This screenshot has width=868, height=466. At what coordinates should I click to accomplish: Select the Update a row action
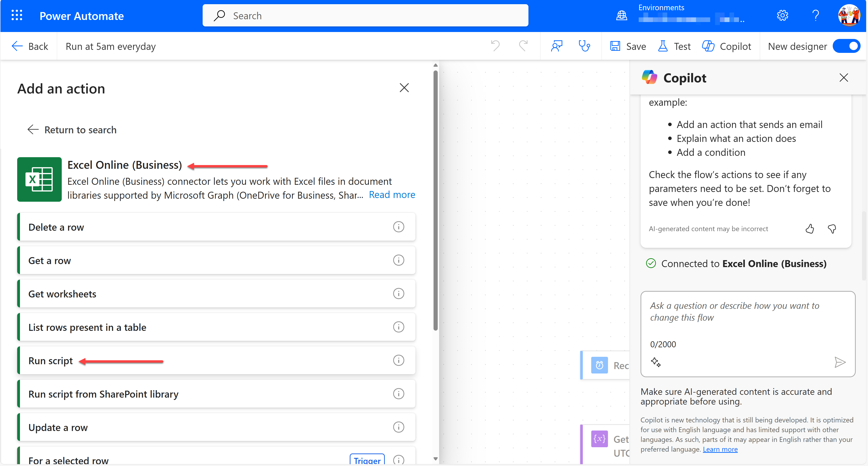(x=216, y=427)
